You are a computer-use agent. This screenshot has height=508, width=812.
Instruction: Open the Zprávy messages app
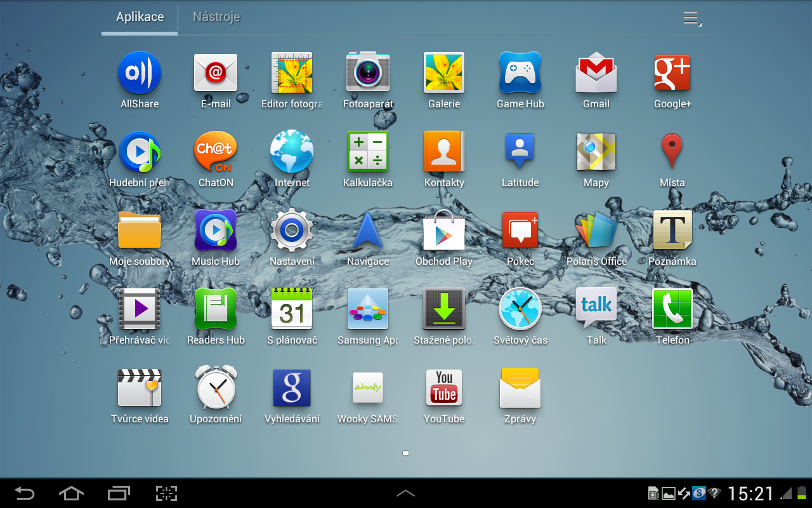click(520, 387)
